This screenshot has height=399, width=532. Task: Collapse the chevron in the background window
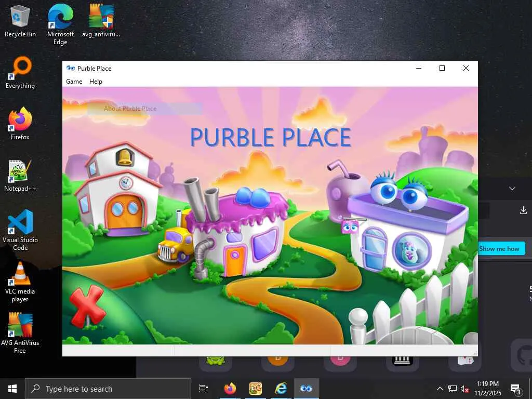point(512,188)
